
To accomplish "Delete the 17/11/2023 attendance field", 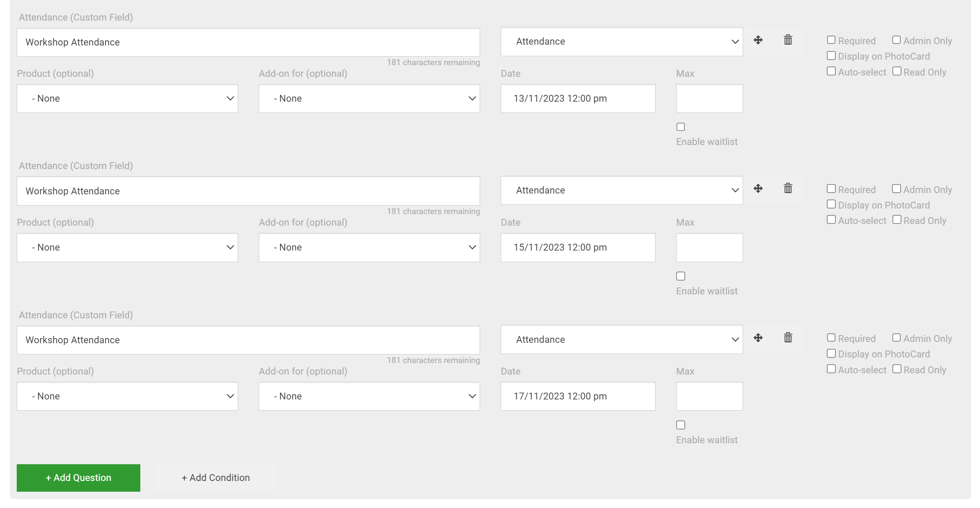I will [788, 338].
